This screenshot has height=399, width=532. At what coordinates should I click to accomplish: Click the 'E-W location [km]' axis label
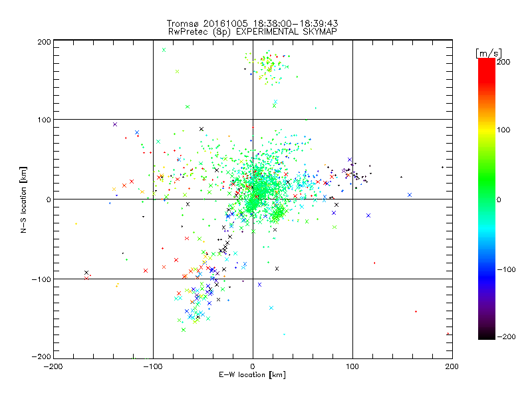pyautogui.click(x=253, y=374)
